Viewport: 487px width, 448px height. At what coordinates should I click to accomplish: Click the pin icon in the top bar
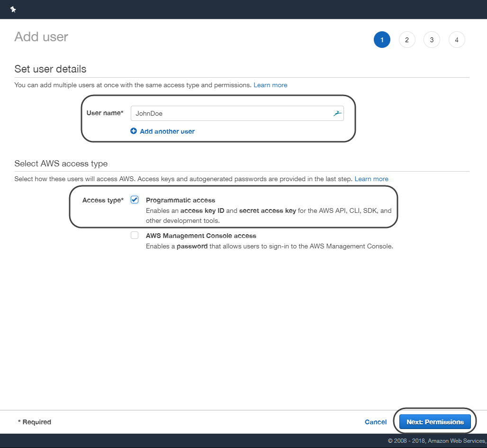click(13, 9)
